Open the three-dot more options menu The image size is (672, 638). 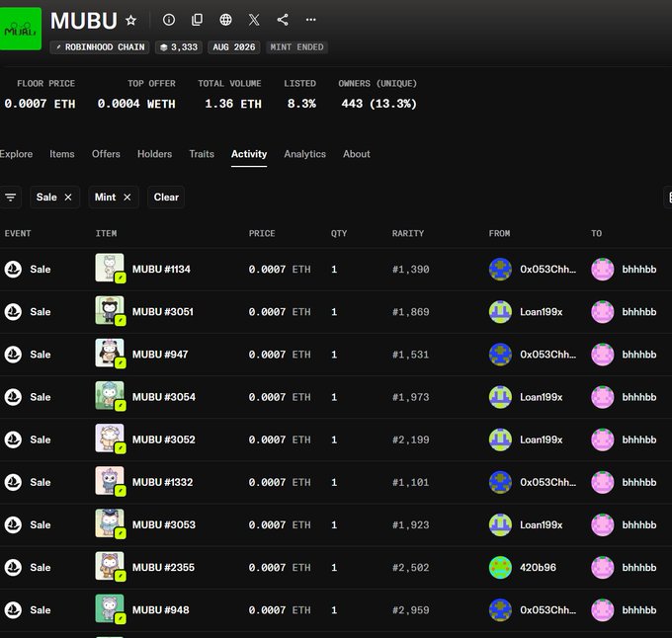[x=311, y=20]
